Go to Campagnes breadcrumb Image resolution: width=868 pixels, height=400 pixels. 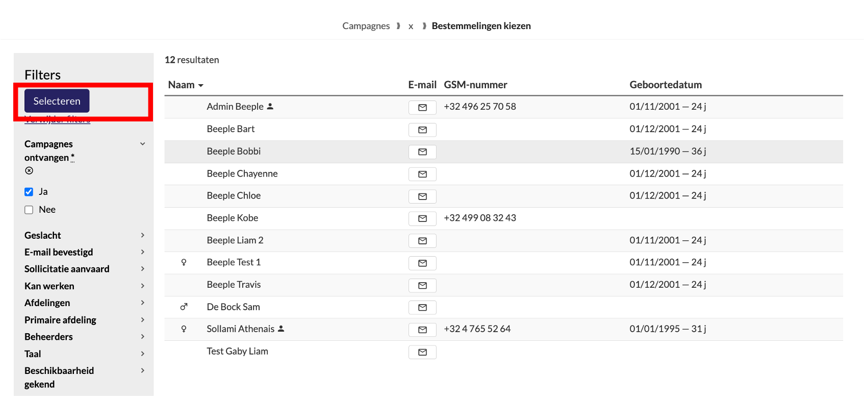366,26
